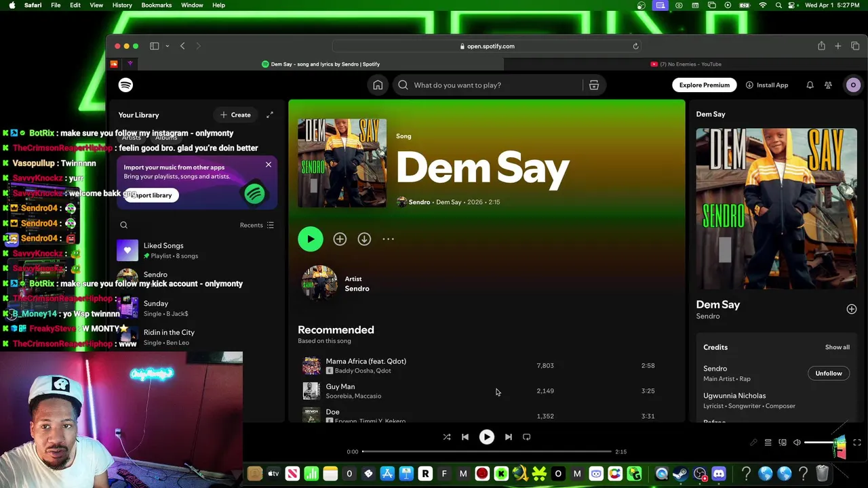
Task: Mute with the volume speaker icon
Action: pos(797,443)
